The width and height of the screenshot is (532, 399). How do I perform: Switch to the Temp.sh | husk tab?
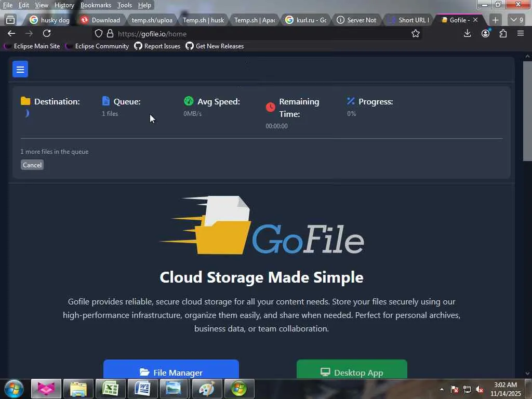203,20
